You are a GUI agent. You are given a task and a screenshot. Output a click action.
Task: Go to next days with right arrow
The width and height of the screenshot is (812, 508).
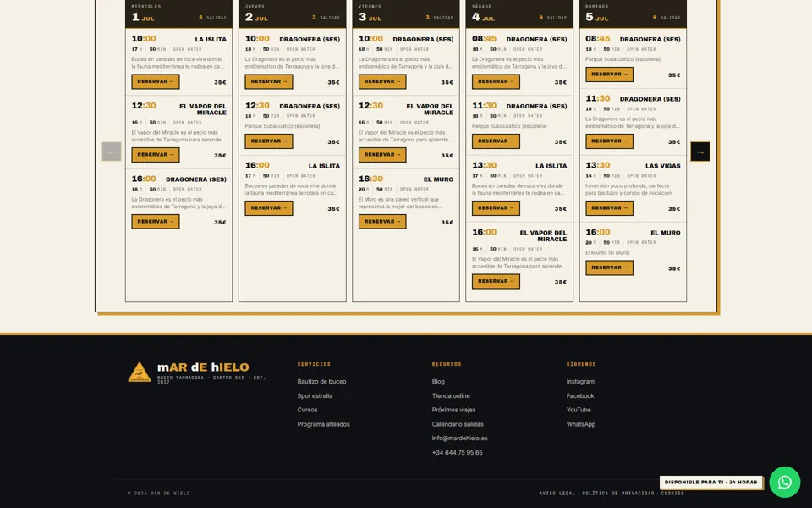[x=700, y=152]
